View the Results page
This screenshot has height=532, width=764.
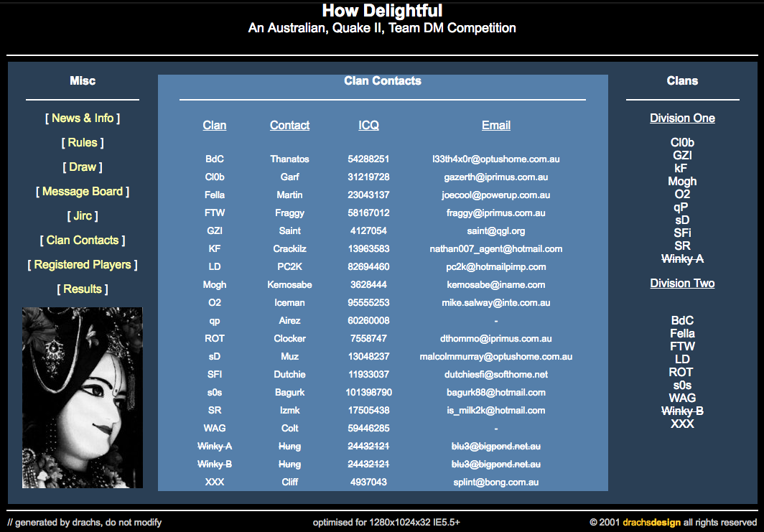click(x=83, y=289)
